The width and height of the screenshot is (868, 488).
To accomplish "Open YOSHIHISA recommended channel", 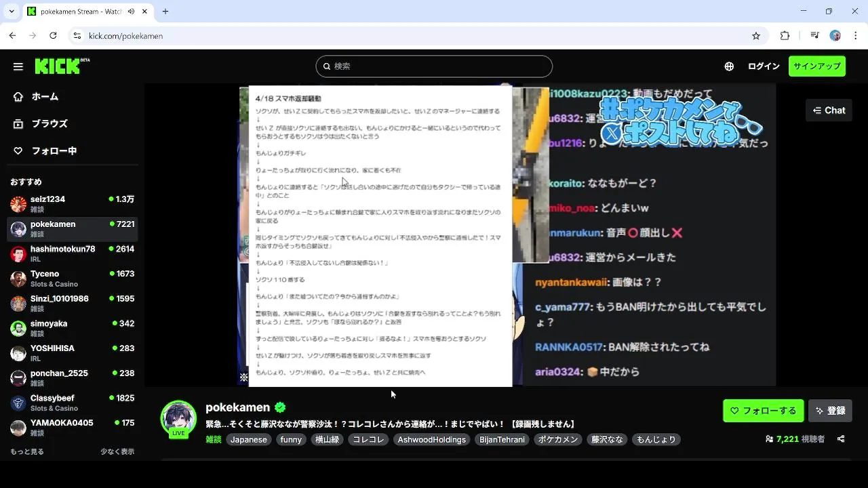I will [72, 353].
